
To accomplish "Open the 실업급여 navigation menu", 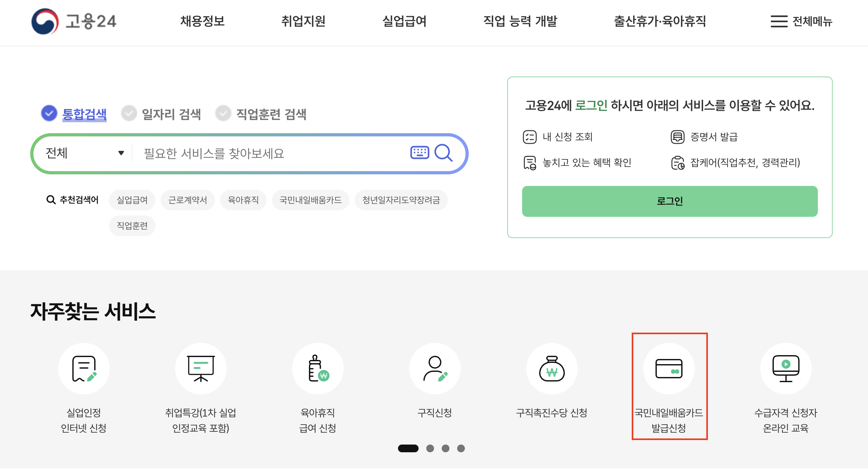I will 404,22.
